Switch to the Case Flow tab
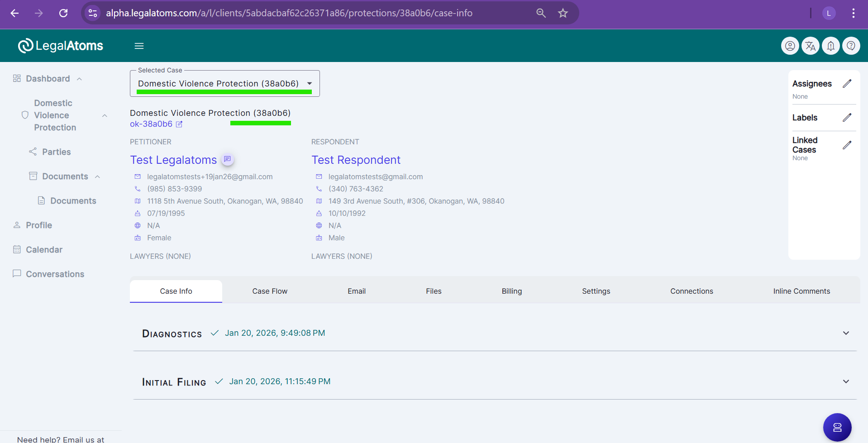 [x=270, y=291]
